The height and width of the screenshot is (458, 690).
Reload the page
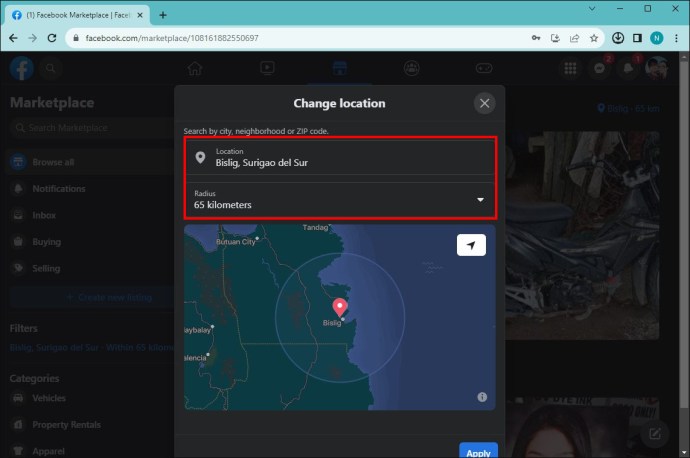pyautogui.click(x=52, y=38)
